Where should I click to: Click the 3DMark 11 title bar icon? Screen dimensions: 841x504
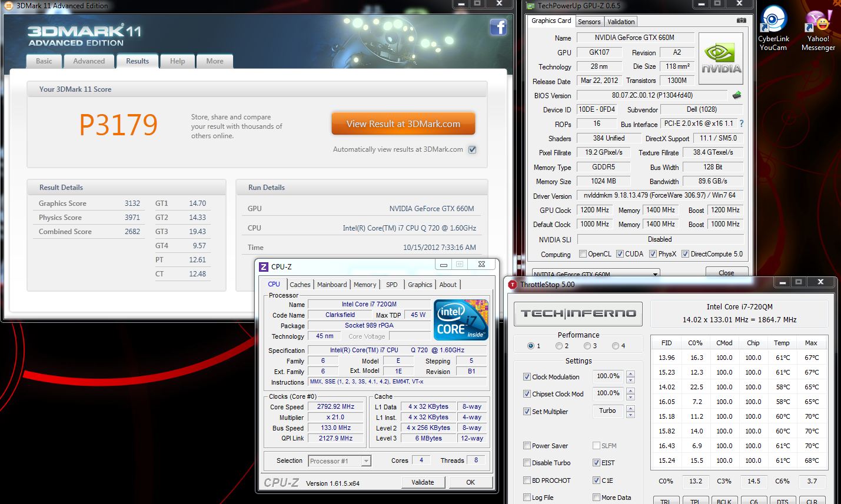tap(9, 6)
